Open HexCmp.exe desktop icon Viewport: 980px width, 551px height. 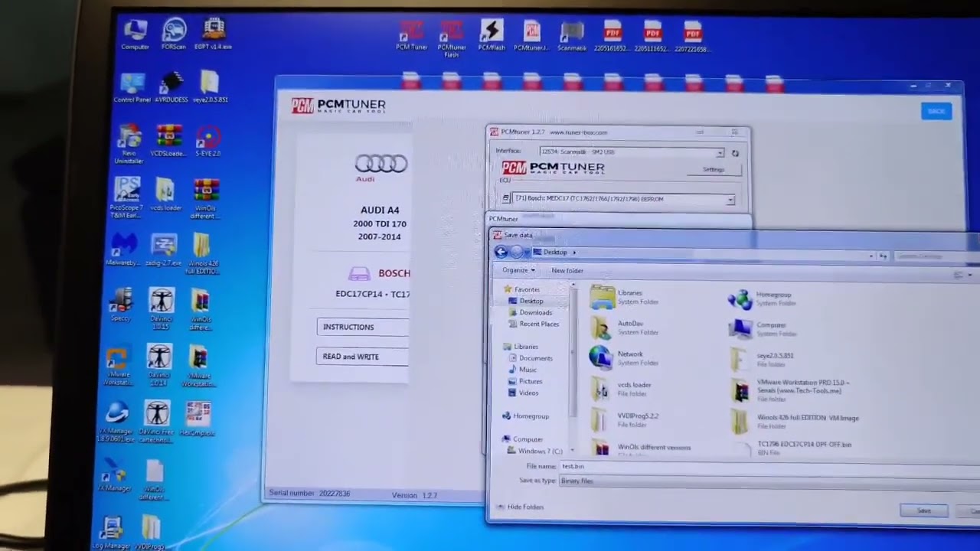coord(198,418)
